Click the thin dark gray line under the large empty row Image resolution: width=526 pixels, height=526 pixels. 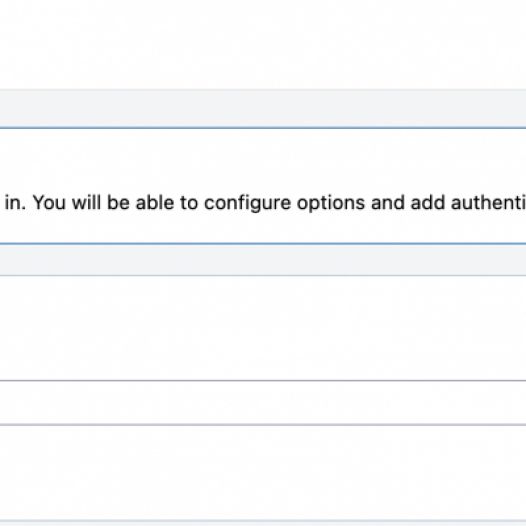click(263, 381)
